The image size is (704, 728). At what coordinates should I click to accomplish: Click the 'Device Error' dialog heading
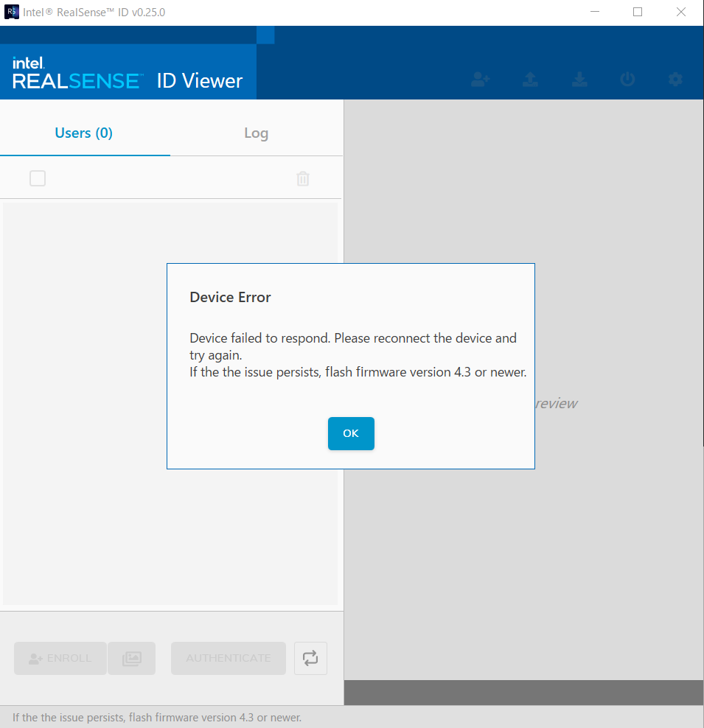[x=230, y=297]
